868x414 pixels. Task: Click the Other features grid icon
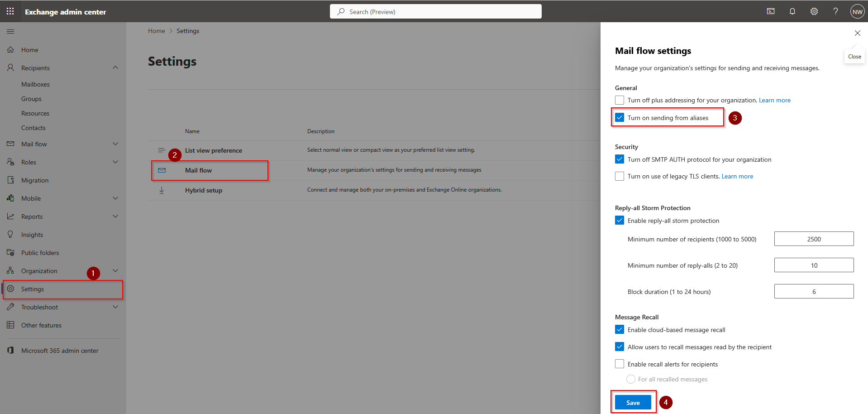tap(10, 325)
